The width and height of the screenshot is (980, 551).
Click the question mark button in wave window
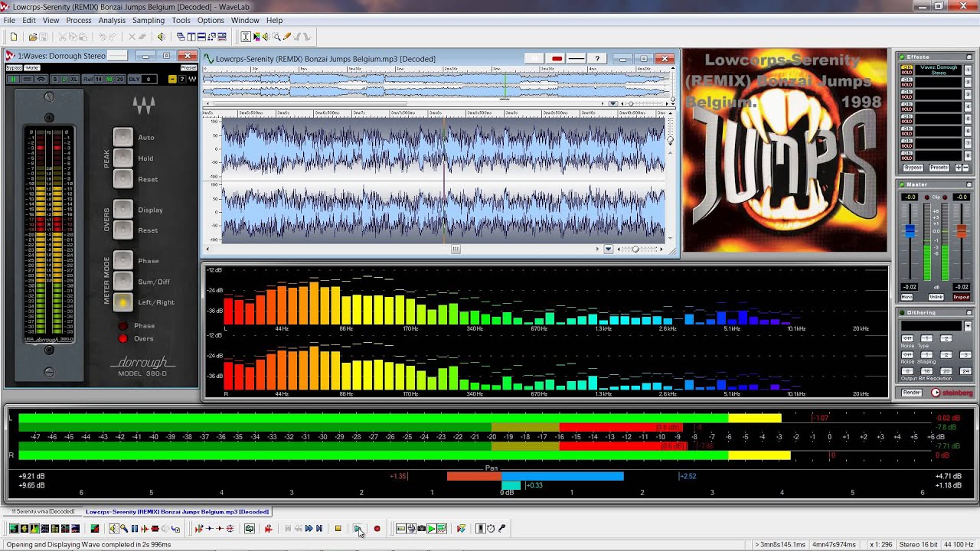(597, 58)
